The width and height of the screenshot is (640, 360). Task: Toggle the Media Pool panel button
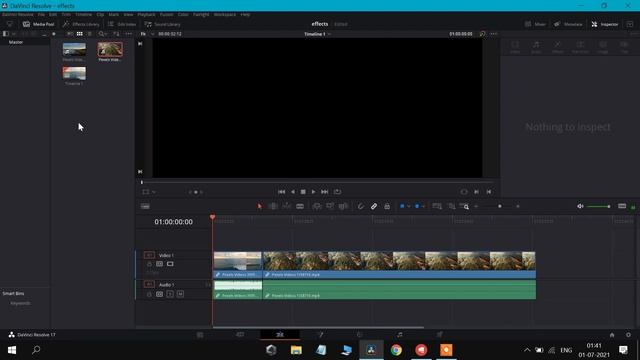click(38, 24)
